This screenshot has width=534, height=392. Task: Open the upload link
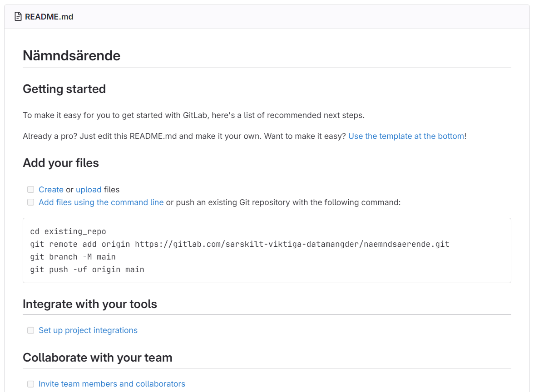[x=89, y=190]
